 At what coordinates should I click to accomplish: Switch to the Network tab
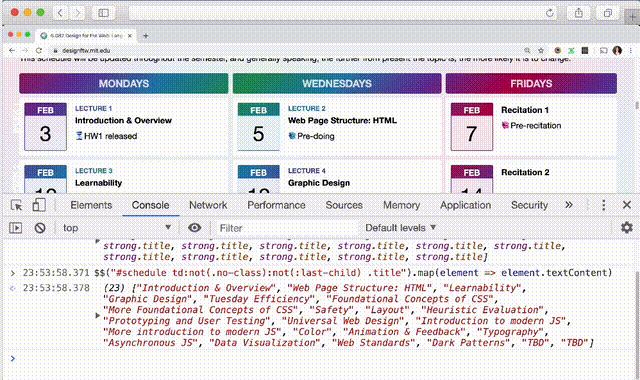(x=208, y=205)
